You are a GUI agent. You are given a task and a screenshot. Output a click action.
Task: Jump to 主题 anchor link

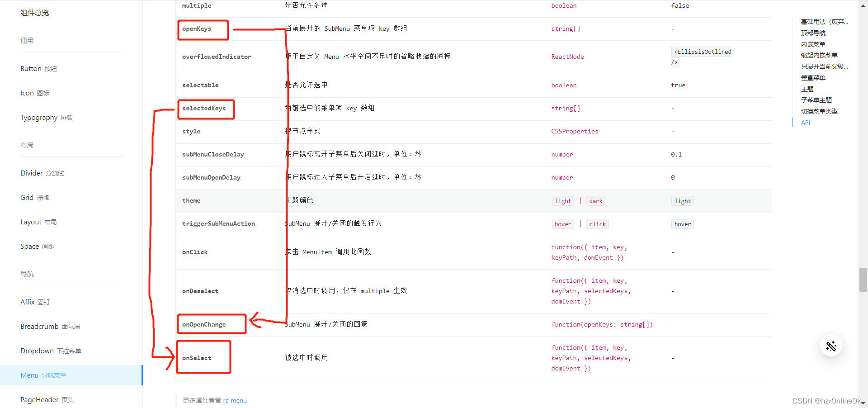click(x=807, y=89)
